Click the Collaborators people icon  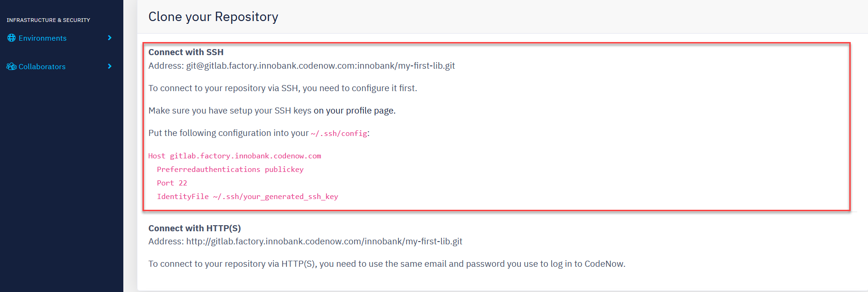coord(11,66)
